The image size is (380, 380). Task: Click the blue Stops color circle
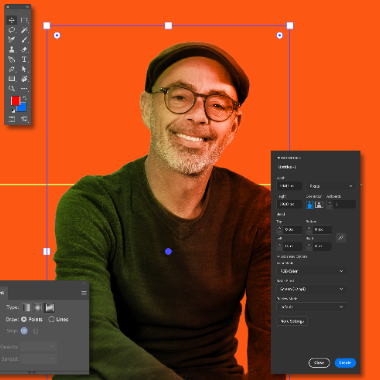click(x=24, y=331)
